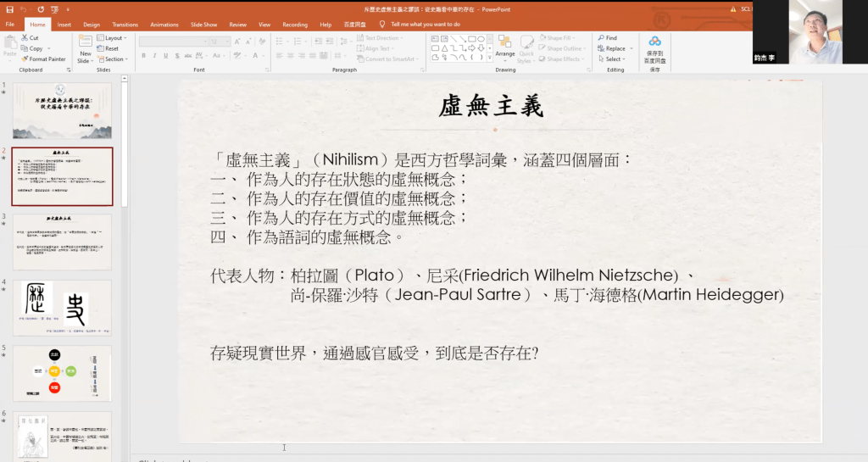
Task: Toggle italic formatting
Action: (155, 56)
